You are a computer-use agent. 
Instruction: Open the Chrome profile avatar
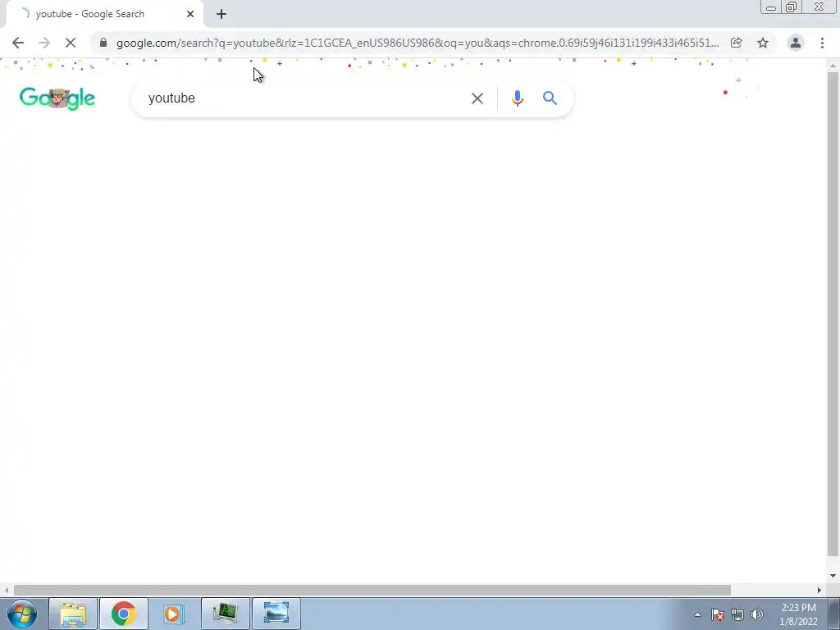pos(796,43)
